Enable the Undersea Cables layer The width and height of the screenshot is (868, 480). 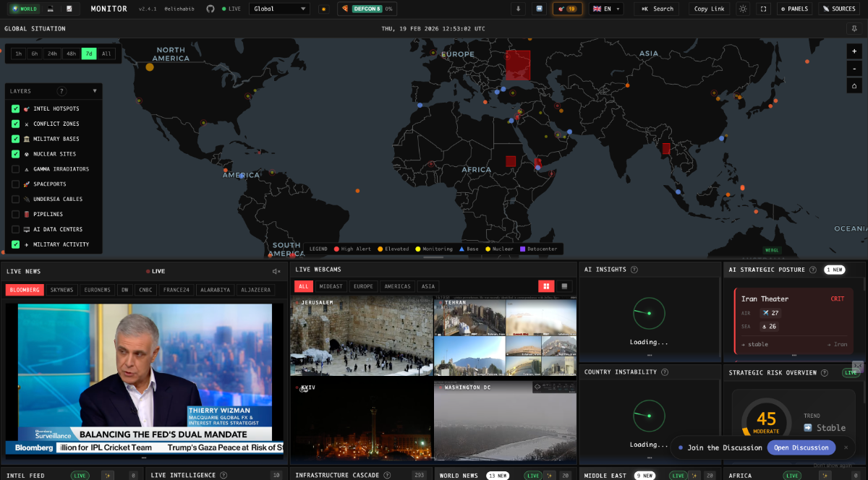[x=15, y=199]
